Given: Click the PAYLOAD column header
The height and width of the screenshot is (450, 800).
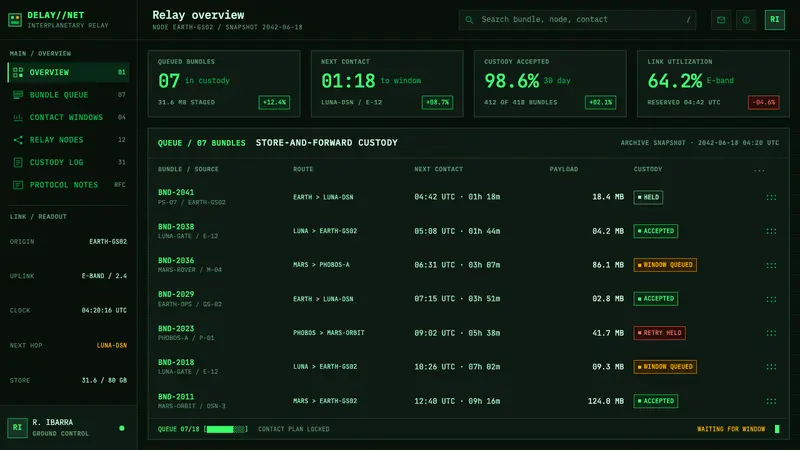Looking at the screenshot, I should (x=564, y=169).
